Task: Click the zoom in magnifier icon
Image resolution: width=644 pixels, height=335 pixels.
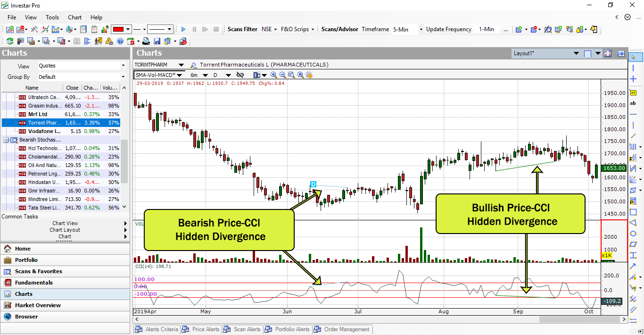Action: [x=274, y=75]
